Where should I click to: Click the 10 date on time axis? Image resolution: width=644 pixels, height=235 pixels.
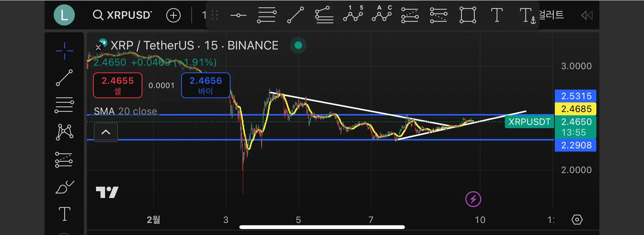480,220
